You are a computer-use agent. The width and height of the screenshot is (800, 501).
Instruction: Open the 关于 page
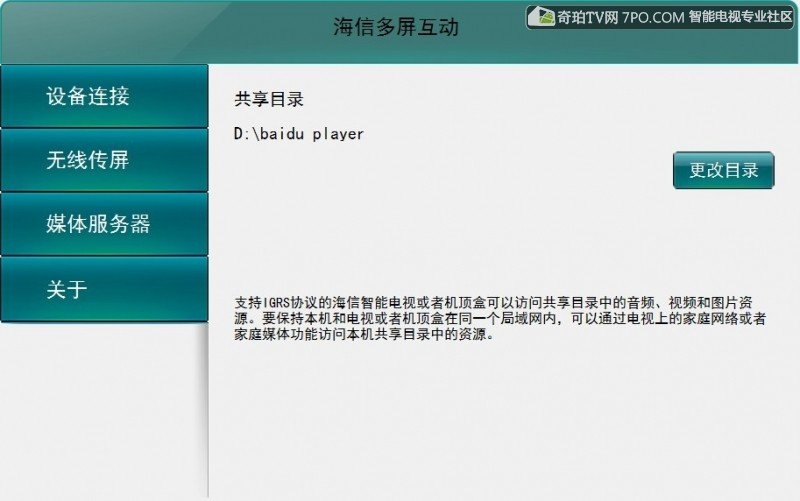point(104,289)
